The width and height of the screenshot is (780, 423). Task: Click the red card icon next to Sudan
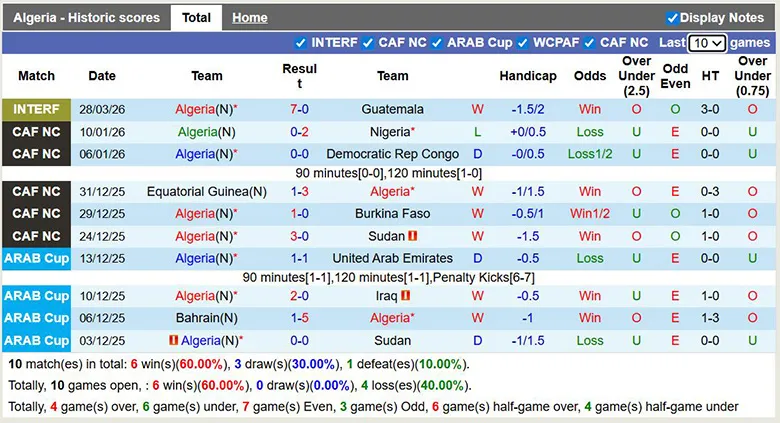(x=412, y=236)
